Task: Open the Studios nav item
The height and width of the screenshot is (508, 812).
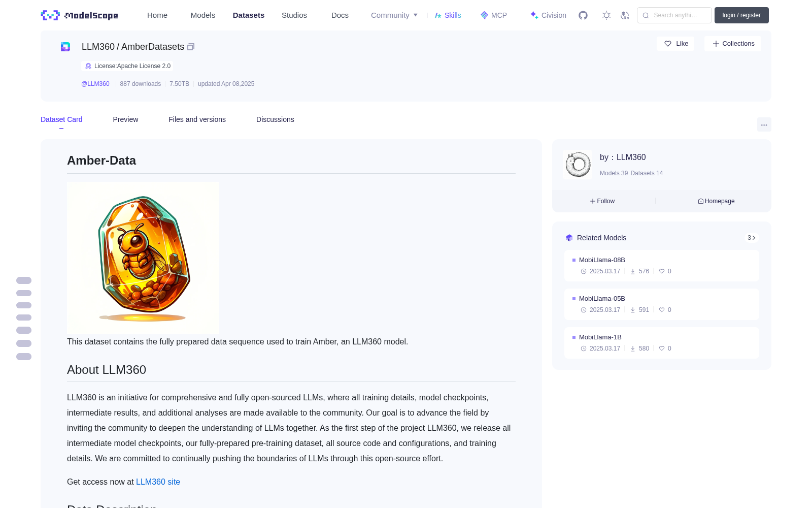Action: pos(294,15)
